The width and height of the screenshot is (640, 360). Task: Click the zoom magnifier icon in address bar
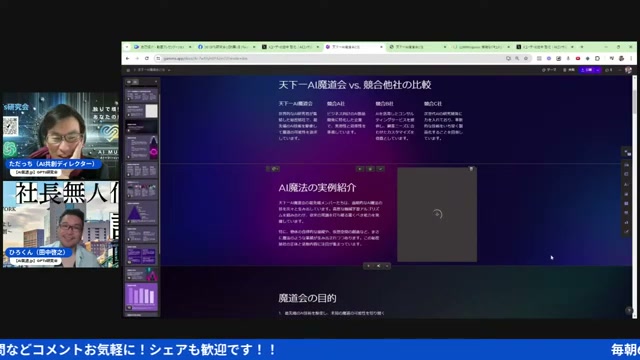point(517,58)
